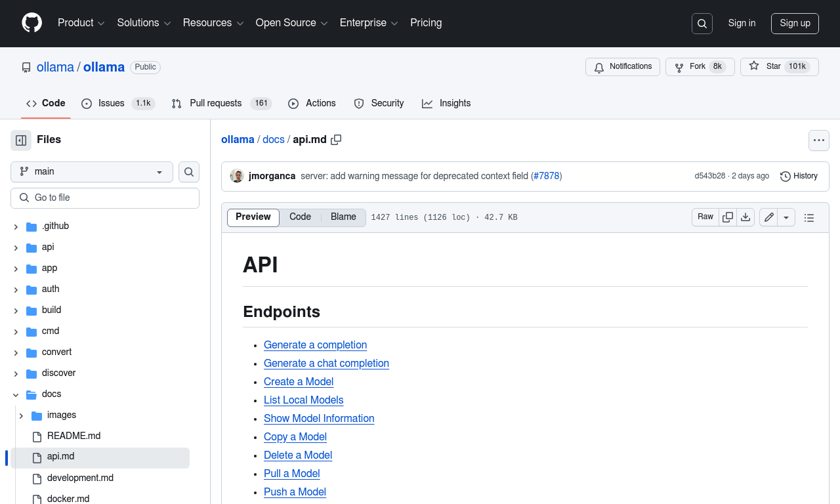Open more edit options dropdown arrow
Image resolution: width=840 pixels, height=504 pixels.
[x=786, y=217]
